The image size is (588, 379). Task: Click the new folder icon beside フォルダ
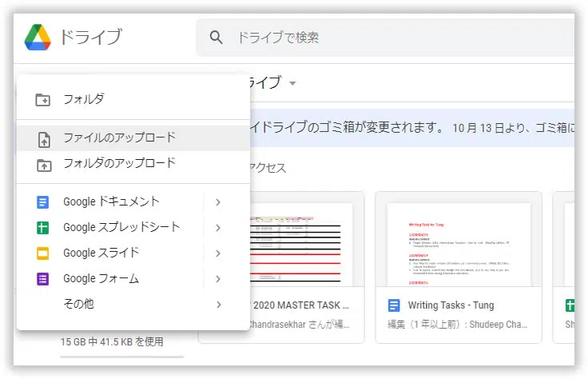click(x=43, y=100)
